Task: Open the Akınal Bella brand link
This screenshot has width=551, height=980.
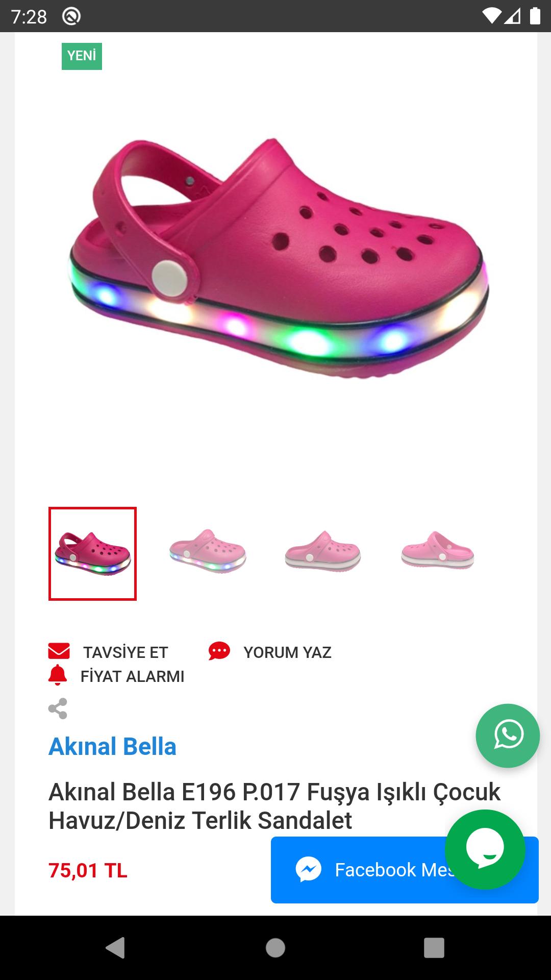Action: (112, 746)
